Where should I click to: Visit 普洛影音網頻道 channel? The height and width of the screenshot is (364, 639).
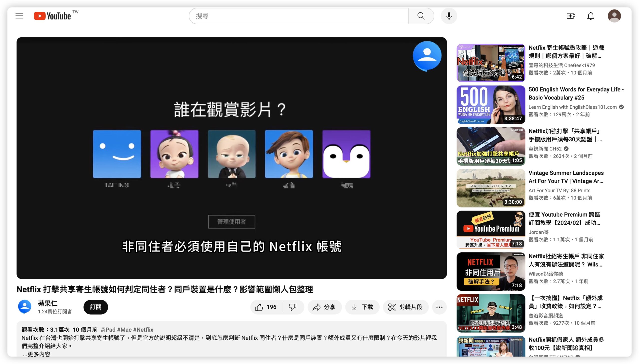[x=546, y=315]
